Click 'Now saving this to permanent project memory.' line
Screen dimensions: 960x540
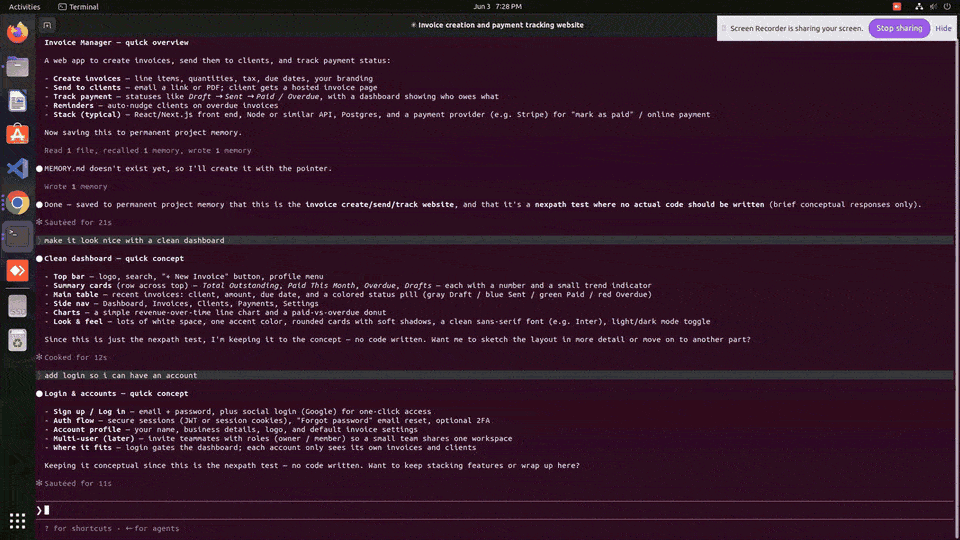pyautogui.click(x=143, y=133)
